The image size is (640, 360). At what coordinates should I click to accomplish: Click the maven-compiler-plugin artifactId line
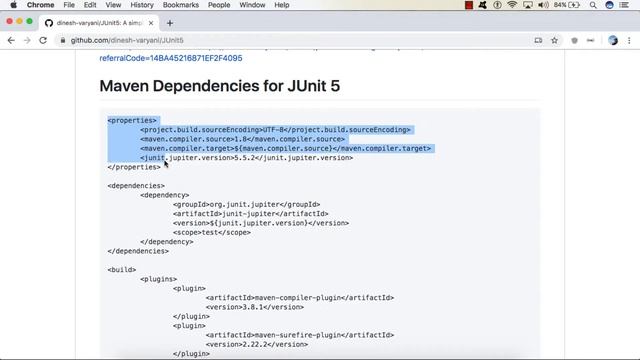click(300, 298)
